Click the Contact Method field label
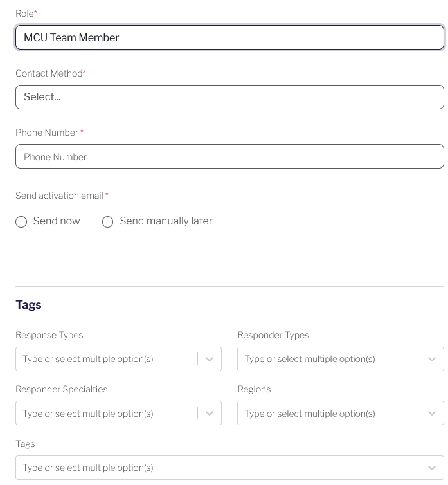This screenshot has width=448, height=485. coord(50,73)
